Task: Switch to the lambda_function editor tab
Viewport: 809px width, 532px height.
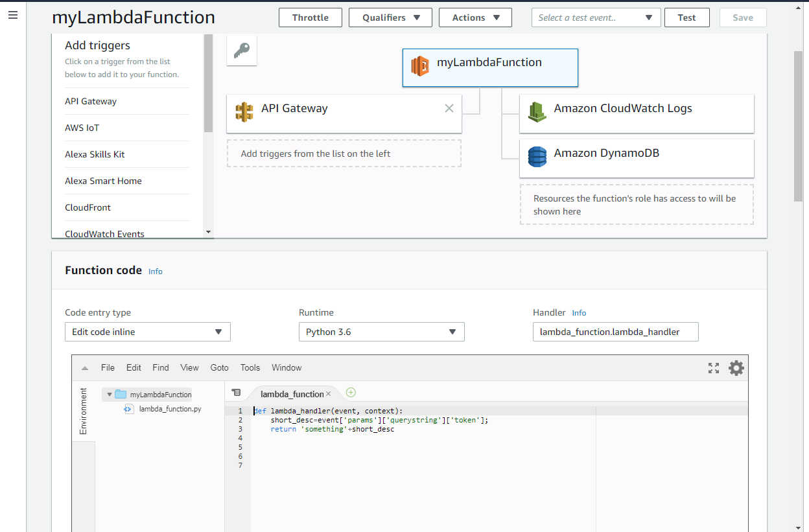Action: pos(291,393)
